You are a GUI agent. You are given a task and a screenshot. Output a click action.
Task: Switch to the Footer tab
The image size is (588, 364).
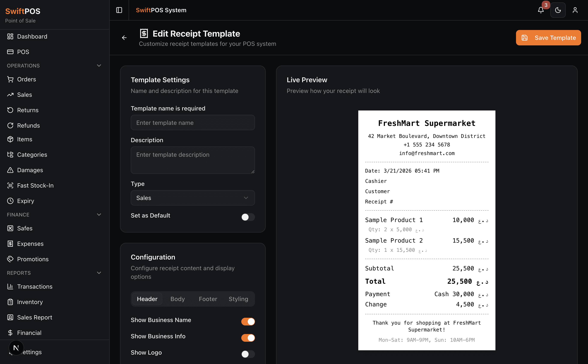pyautogui.click(x=208, y=299)
